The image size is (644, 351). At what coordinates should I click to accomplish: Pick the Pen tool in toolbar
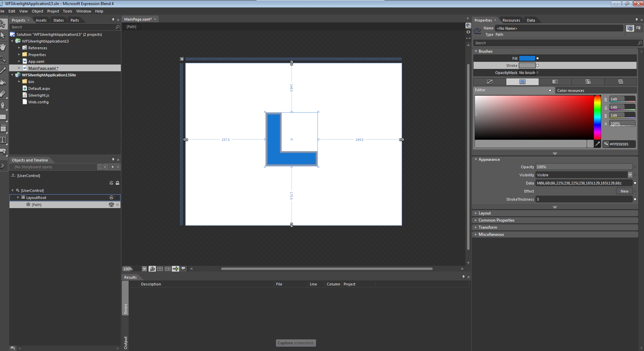pos(3,105)
